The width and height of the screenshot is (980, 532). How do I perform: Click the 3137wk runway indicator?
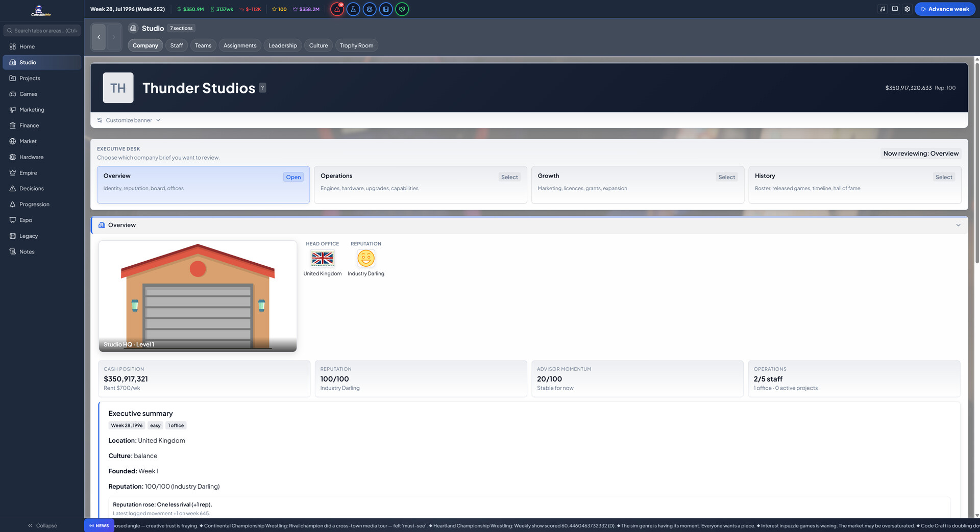pos(222,9)
